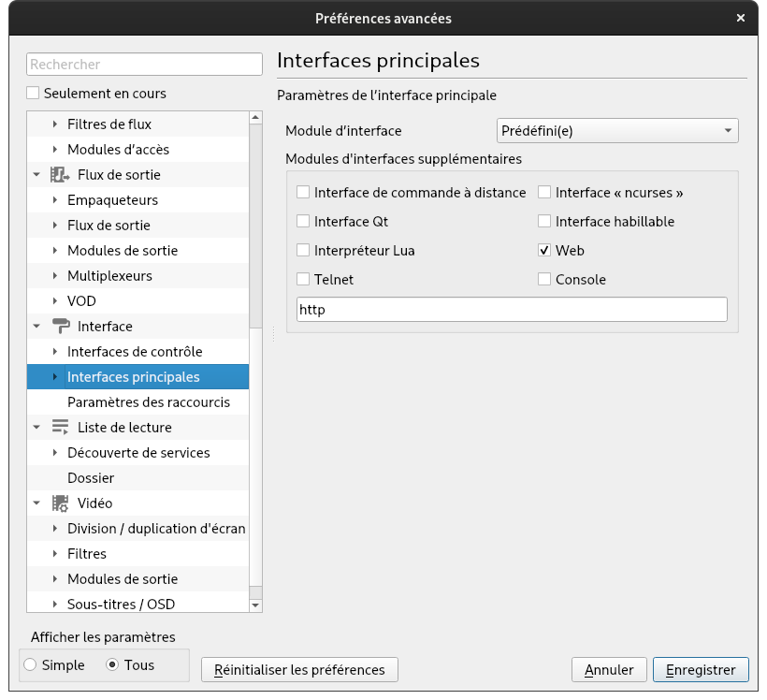The image size is (767, 700).
Task: Toggle the Seulement en cours checkbox
Action: pyautogui.click(x=34, y=94)
